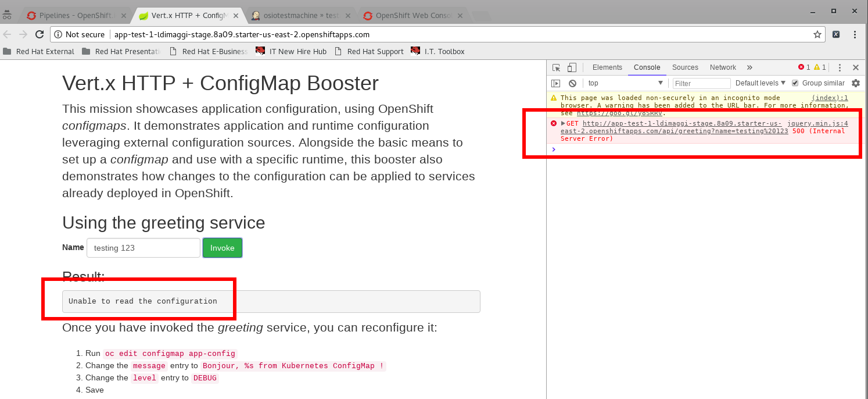The image size is (868, 399).
Task: Click the browser address bar URL
Action: click(x=242, y=34)
